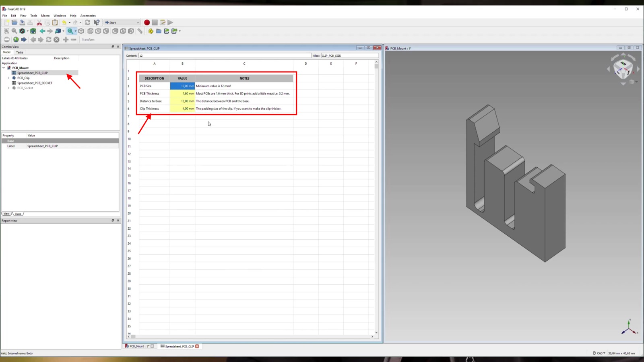
Task: Click the Open file folder icon
Action: click(14, 23)
